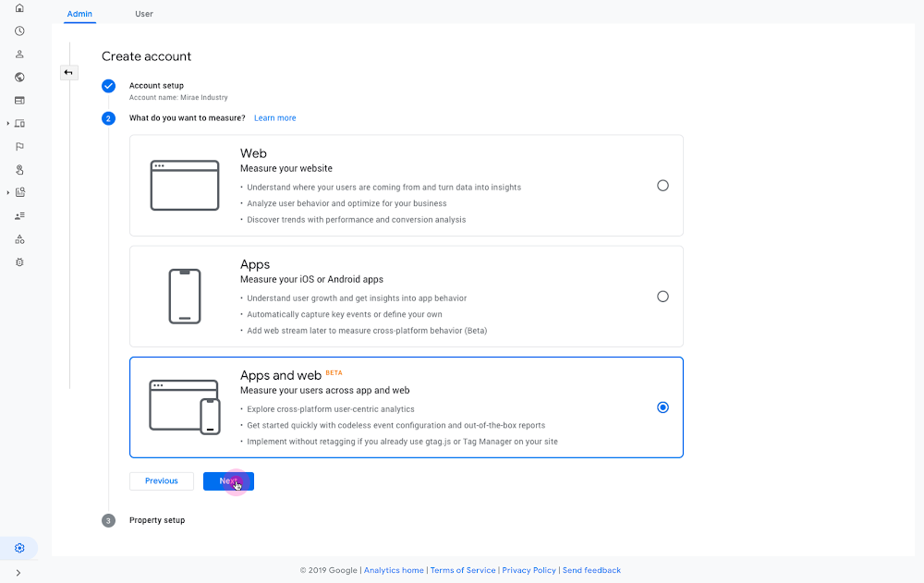Click the Recents clock icon
Viewport: 924px width, 583px height.
tap(18, 30)
